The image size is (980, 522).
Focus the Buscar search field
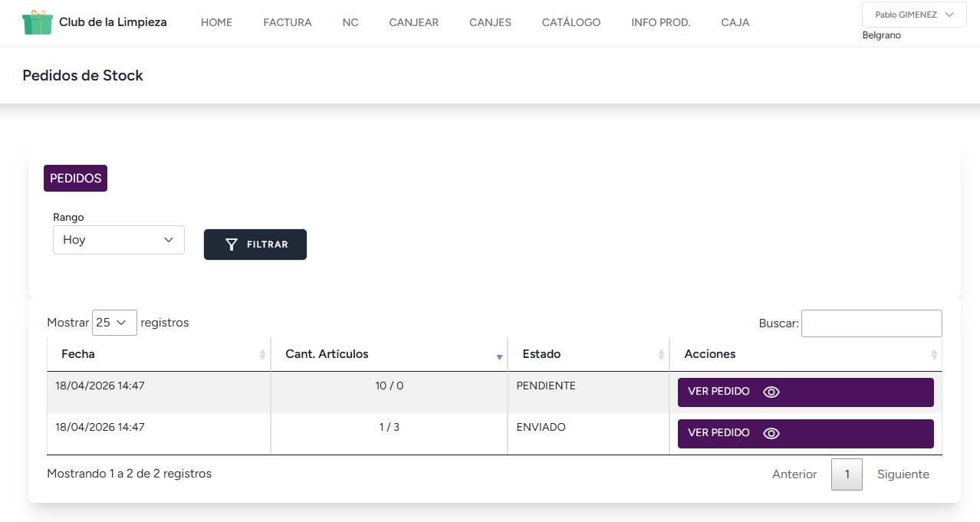871,323
